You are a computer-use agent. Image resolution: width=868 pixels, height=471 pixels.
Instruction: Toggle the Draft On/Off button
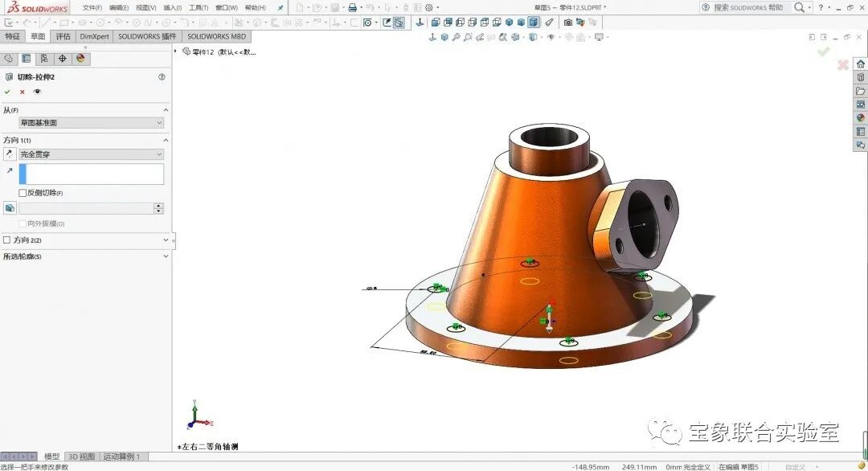click(10, 208)
